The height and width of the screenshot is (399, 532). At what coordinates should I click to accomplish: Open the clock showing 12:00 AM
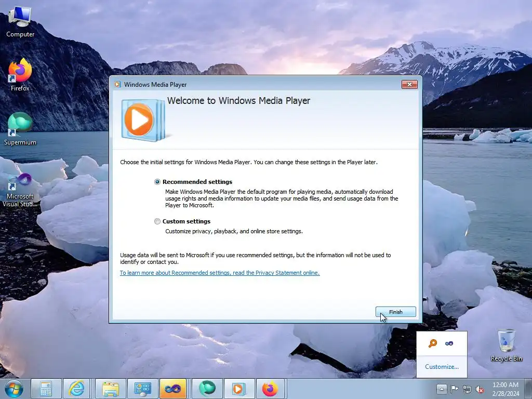(506, 389)
